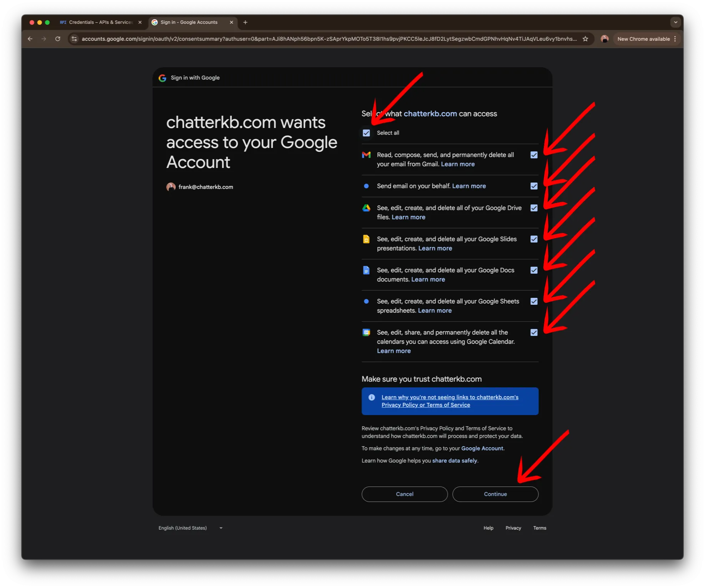The height and width of the screenshot is (588, 705).
Task: Click the blue dot beside Google Sheets permission
Action: click(366, 301)
